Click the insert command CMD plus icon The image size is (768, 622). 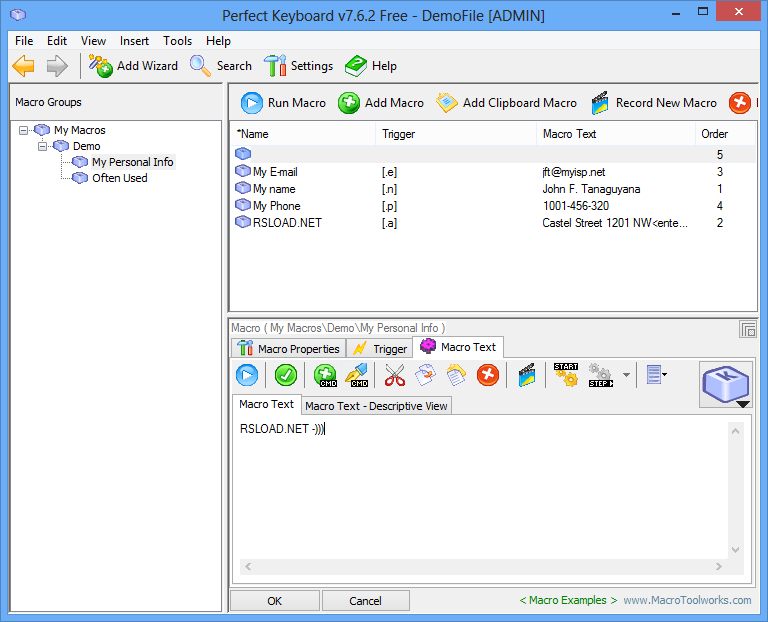pos(325,375)
